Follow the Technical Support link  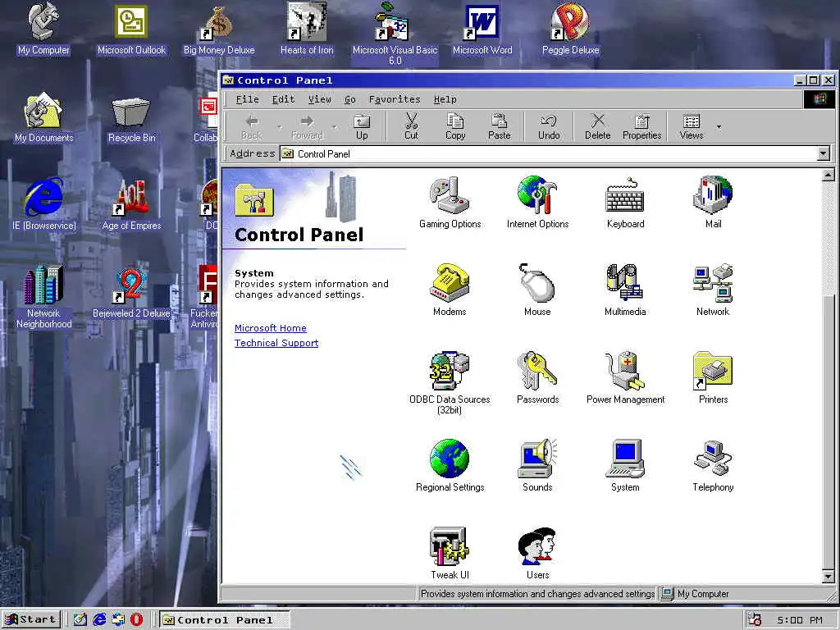click(x=276, y=343)
